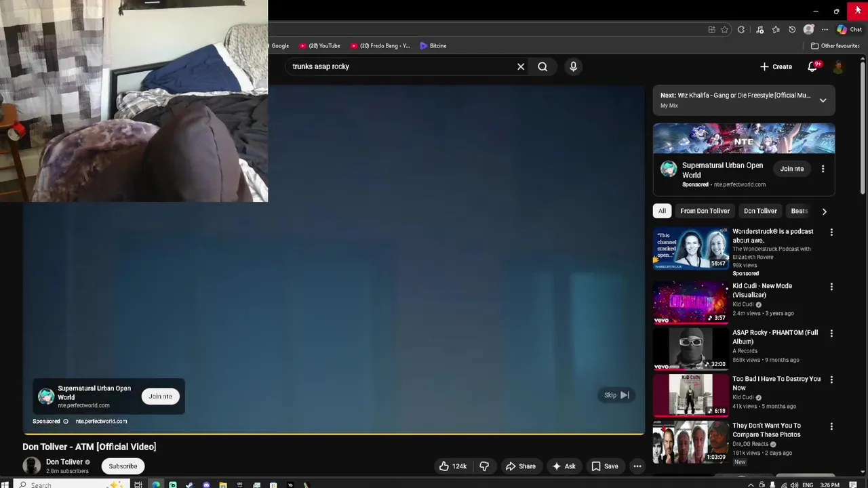This screenshot has height=488, width=868.
Task: Open the Edge profile icon
Action: 808,30
